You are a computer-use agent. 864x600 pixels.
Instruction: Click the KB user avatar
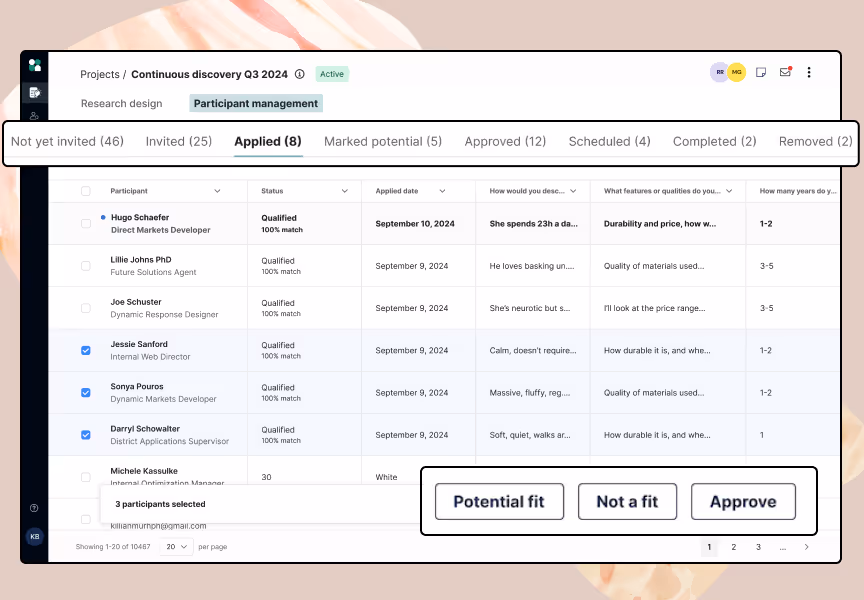pyautogui.click(x=35, y=536)
